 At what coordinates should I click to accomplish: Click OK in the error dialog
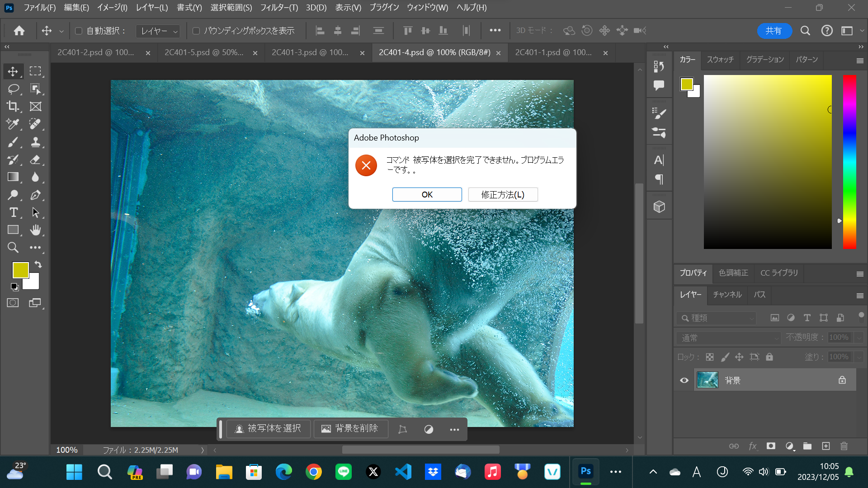pos(427,194)
